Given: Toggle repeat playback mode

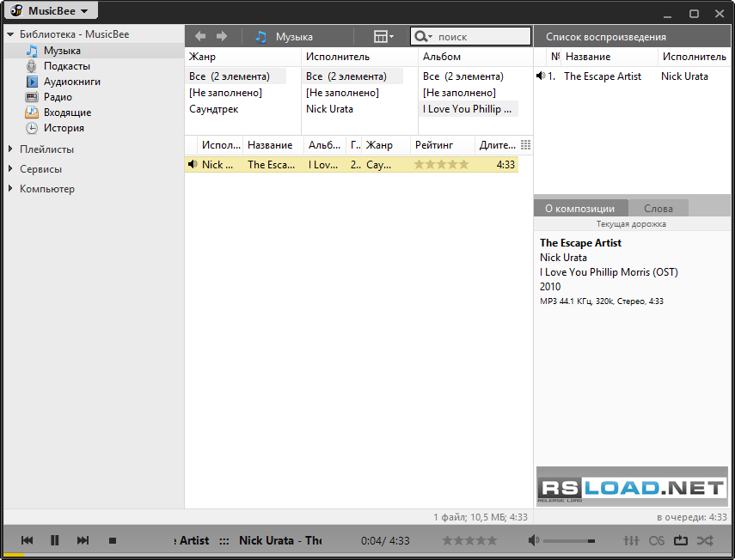Looking at the screenshot, I should coord(681,540).
